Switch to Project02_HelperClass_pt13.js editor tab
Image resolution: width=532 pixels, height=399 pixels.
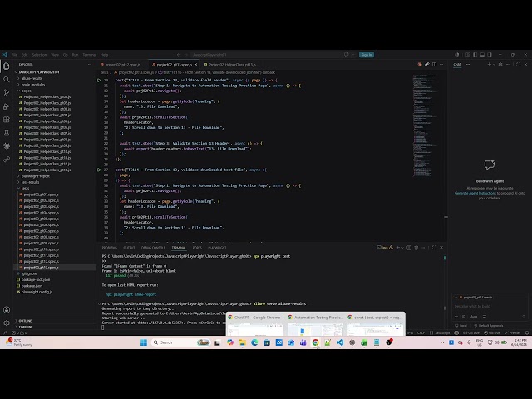click(232, 65)
